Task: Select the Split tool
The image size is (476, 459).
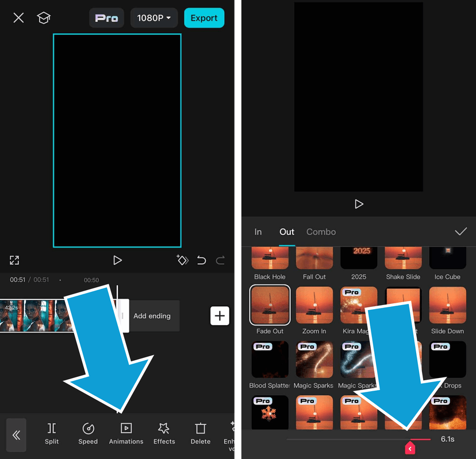Action: [x=51, y=433]
